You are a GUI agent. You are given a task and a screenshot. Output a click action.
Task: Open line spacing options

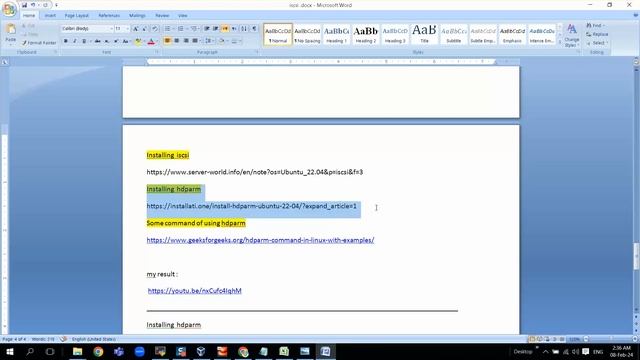click(x=209, y=41)
